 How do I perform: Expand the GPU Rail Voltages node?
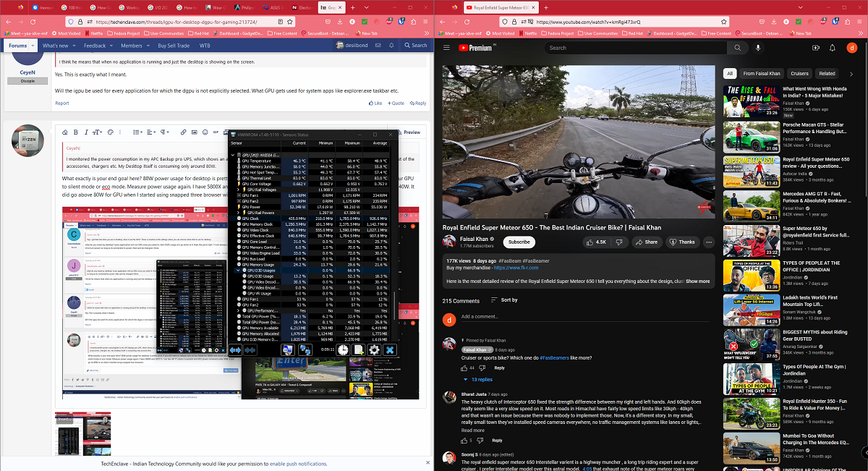click(x=238, y=190)
